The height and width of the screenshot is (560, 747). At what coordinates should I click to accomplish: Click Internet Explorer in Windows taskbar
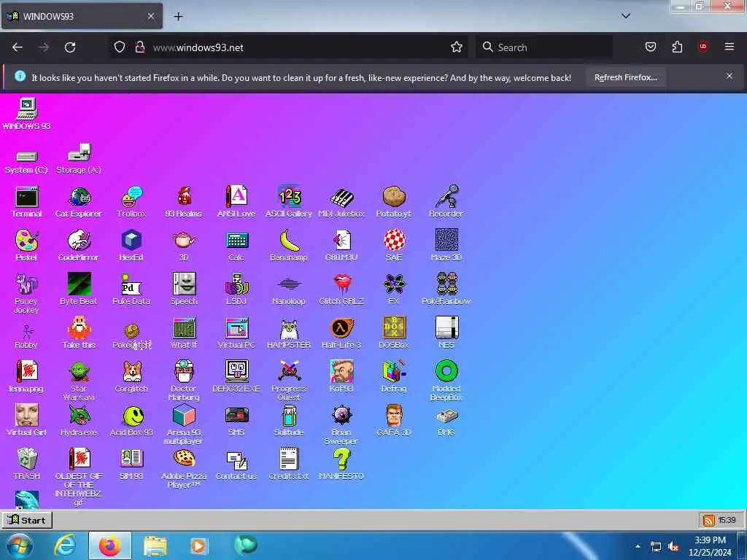64,545
